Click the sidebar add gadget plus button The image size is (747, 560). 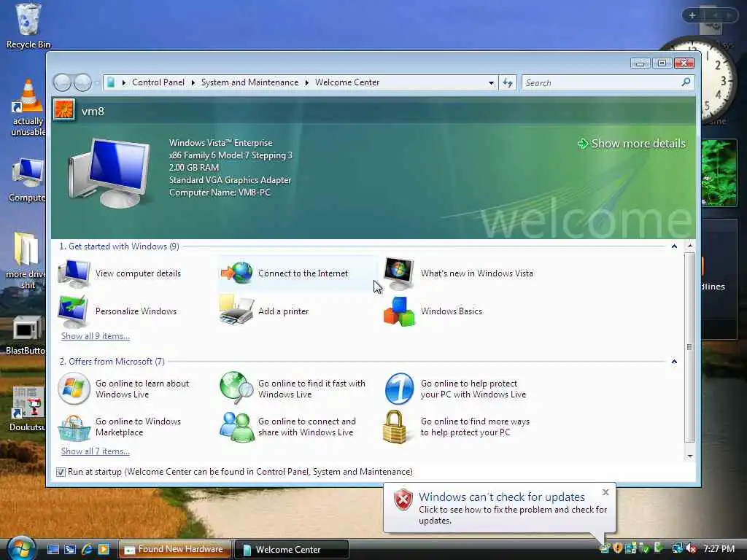692,15
